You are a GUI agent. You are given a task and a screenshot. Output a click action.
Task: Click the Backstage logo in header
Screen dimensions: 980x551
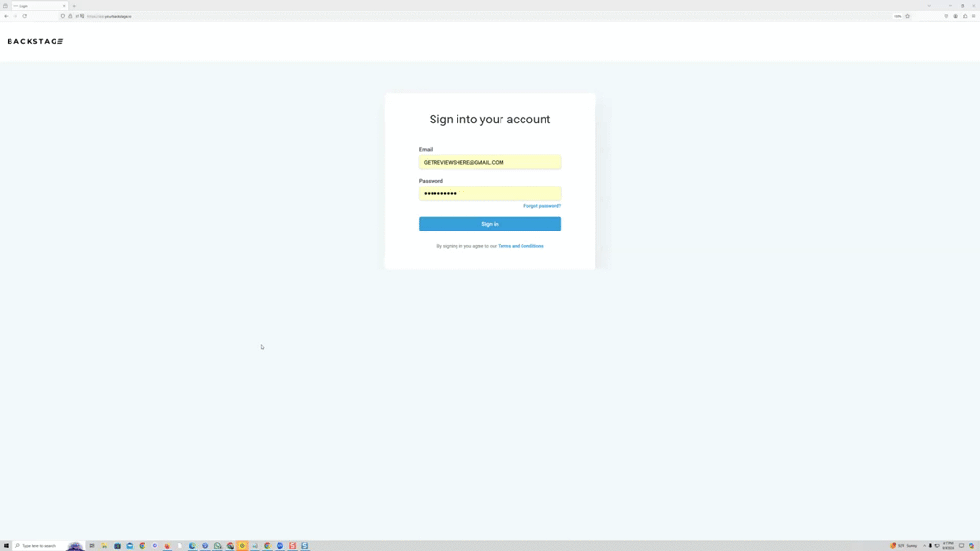35,41
